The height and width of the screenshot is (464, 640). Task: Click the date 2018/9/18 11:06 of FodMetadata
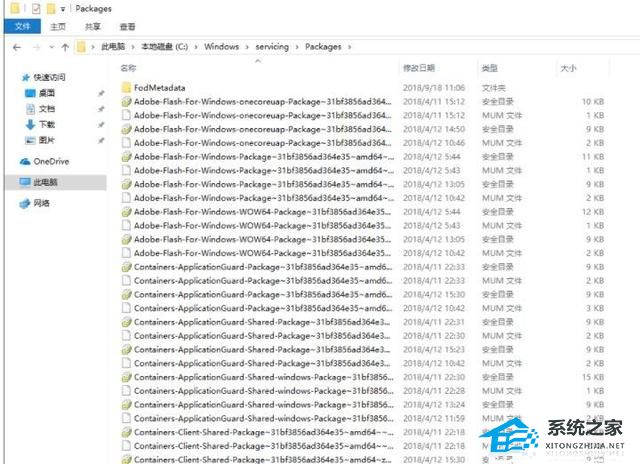click(433, 88)
